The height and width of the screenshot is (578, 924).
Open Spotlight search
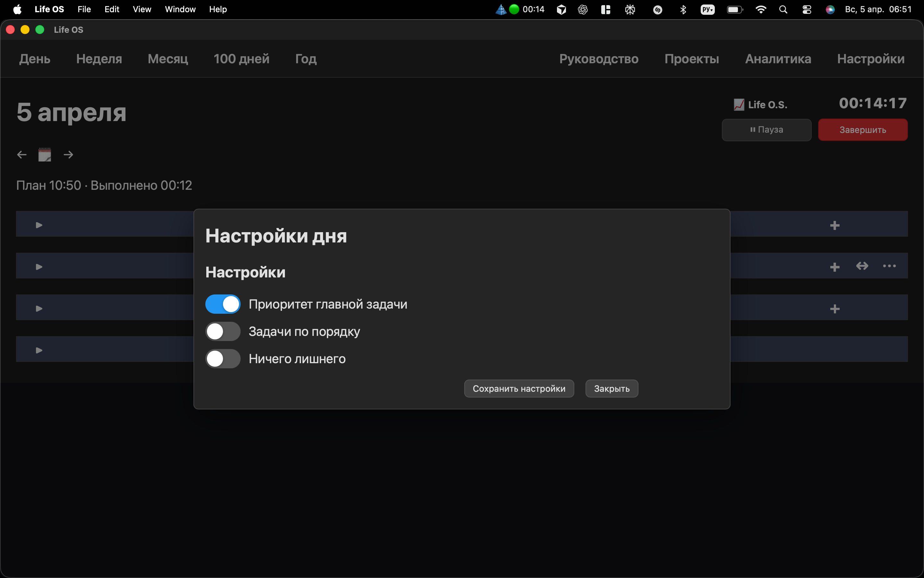tap(783, 10)
